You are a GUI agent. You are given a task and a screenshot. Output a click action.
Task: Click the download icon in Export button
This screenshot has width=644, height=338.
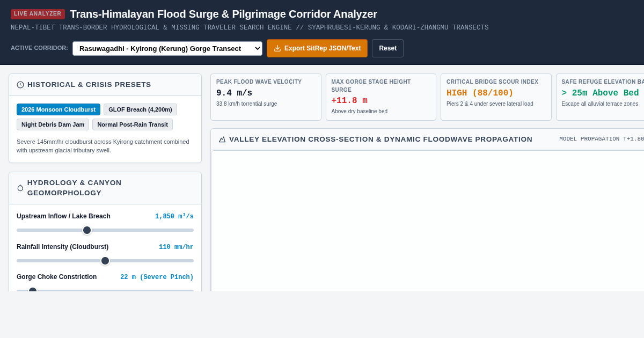click(x=277, y=48)
